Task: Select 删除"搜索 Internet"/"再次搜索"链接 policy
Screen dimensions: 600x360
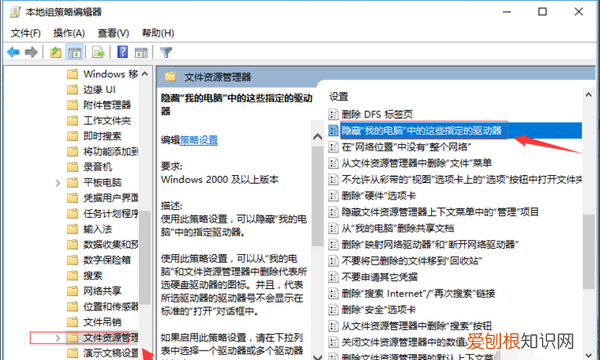Action: (x=418, y=293)
